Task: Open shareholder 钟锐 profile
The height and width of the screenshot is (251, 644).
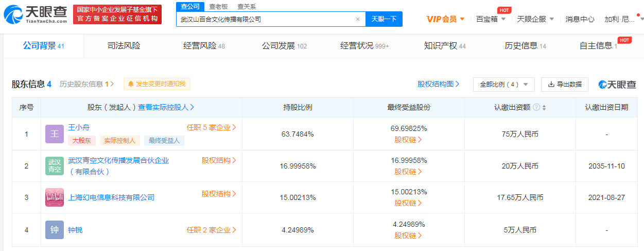Action: click(x=75, y=230)
